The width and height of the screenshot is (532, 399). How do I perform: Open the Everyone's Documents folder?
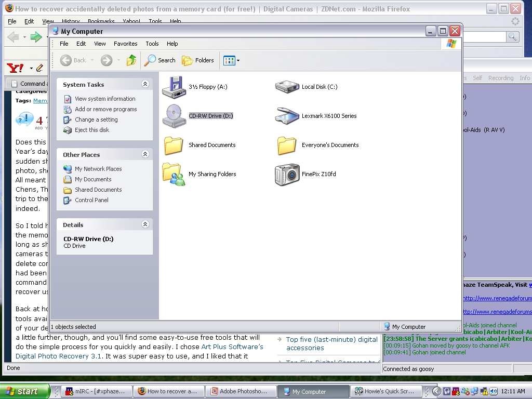click(x=287, y=145)
